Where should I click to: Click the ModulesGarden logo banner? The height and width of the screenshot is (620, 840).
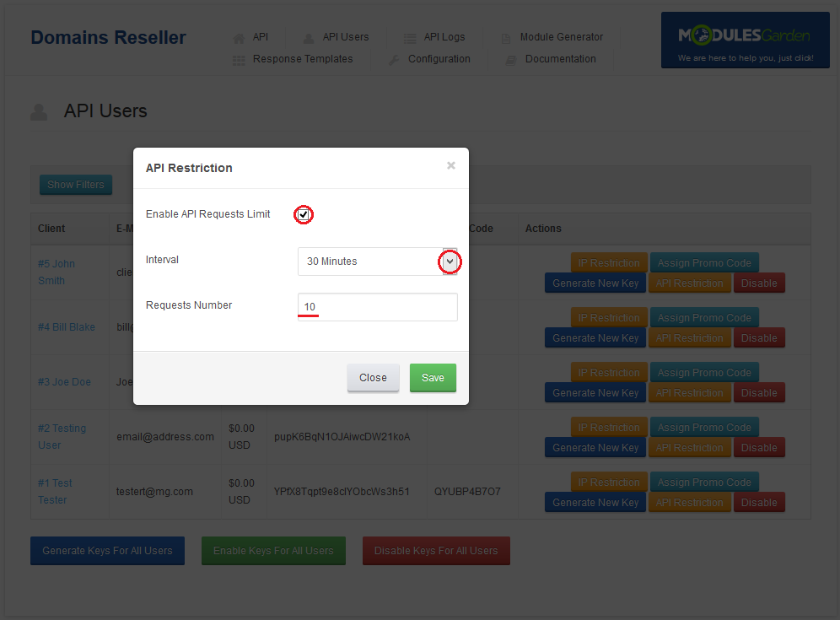746,40
